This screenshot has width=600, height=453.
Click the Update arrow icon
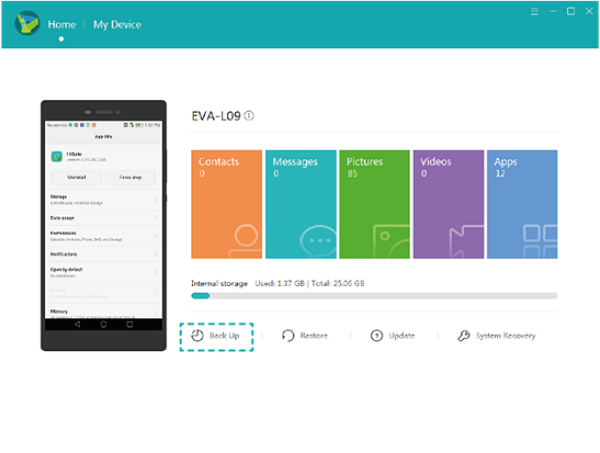click(377, 336)
